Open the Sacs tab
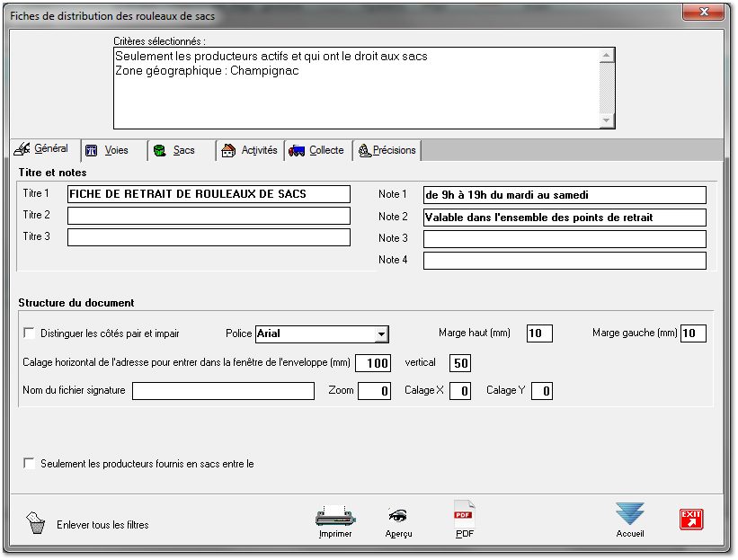Viewport: 738px width, 560px height. tap(182, 150)
